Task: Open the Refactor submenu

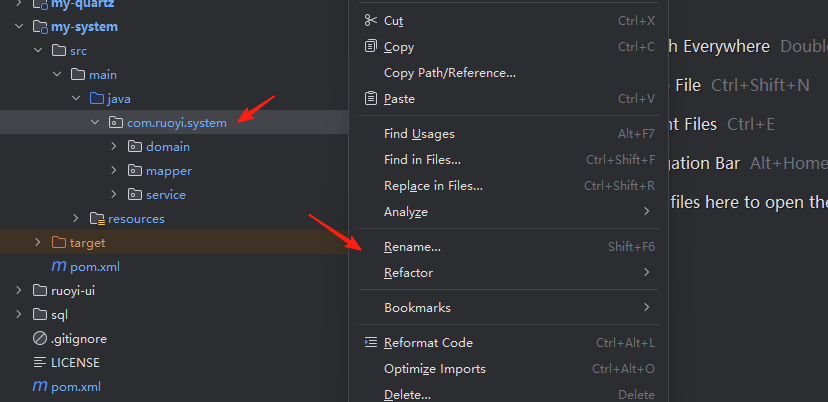Action: tap(408, 272)
